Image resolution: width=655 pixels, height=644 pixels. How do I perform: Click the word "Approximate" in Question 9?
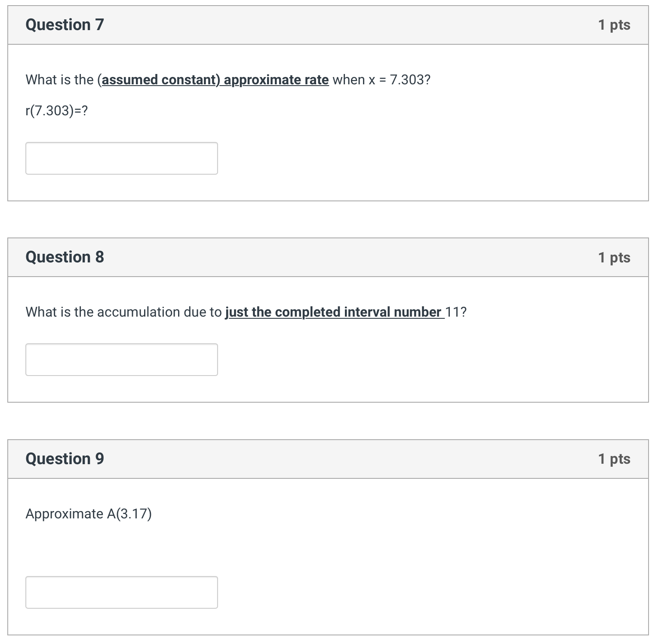[65, 514]
